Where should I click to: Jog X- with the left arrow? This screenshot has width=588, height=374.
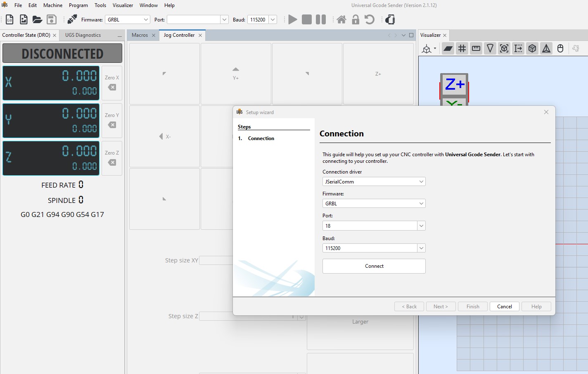coord(165,136)
